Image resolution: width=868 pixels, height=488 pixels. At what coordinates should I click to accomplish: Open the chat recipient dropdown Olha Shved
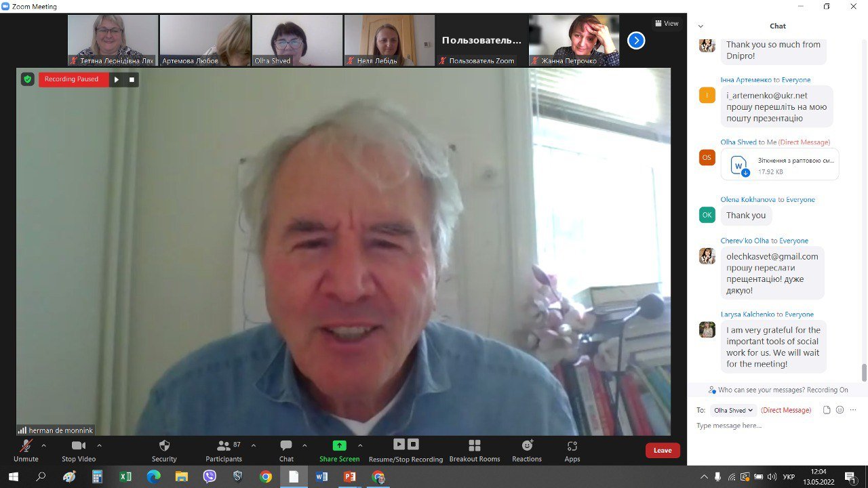(733, 410)
